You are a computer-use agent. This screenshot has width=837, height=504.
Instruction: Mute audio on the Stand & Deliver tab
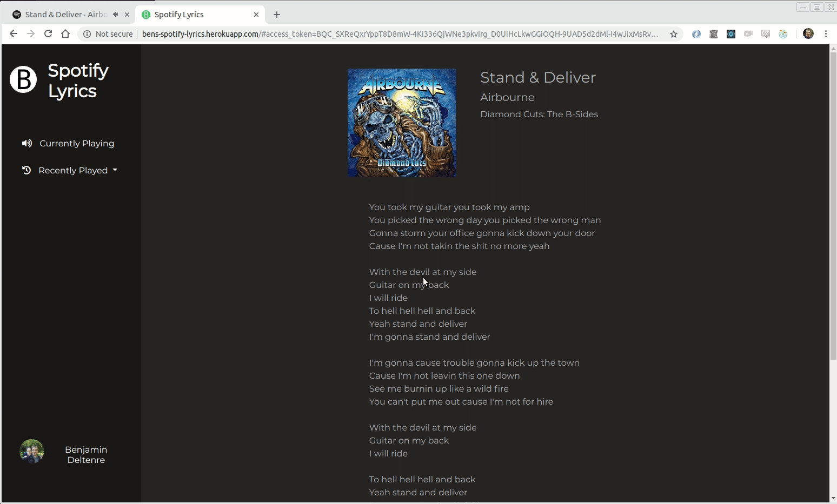(x=115, y=15)
